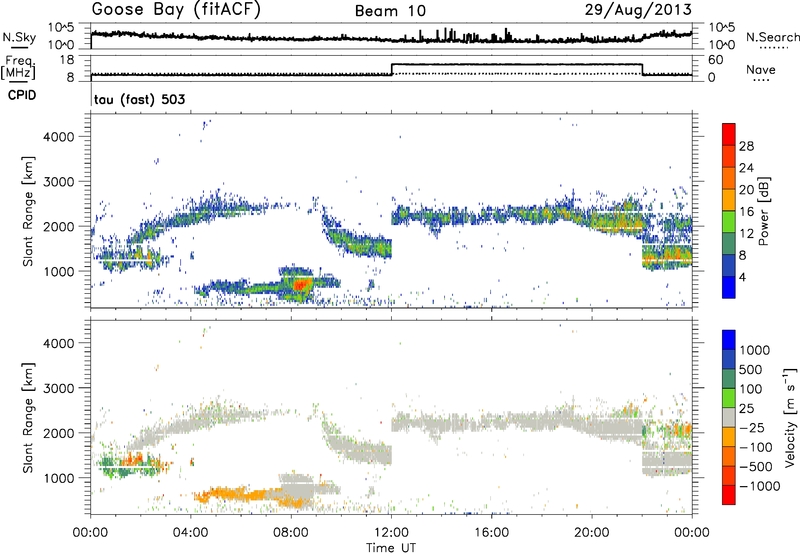Click the elevated frequency step line after 12:00
The width and height of the screenshot is (800, 554).
tap(517, 64)
